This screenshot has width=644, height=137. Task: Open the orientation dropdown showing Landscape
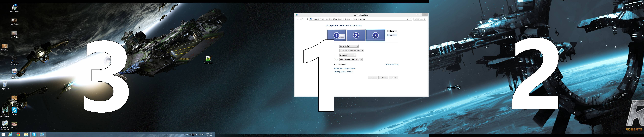(x=348, y=55)
